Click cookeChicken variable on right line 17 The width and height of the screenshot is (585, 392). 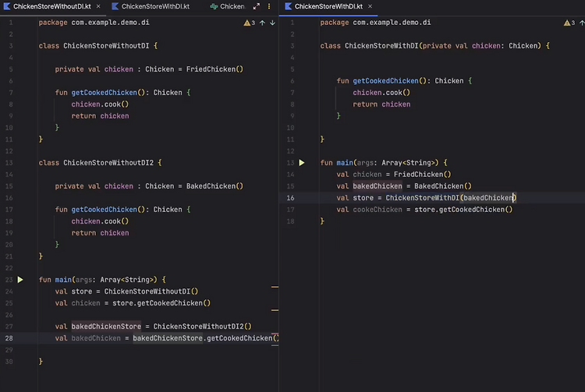point(378,210)
